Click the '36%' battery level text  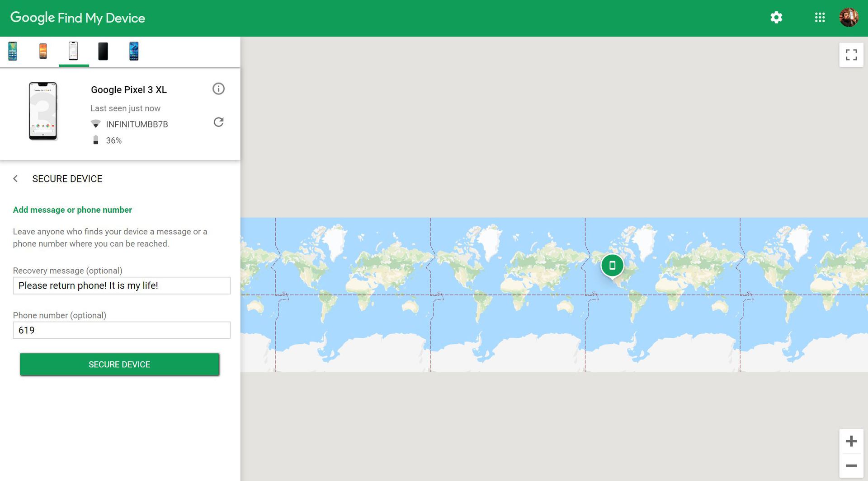pos(114,140)
